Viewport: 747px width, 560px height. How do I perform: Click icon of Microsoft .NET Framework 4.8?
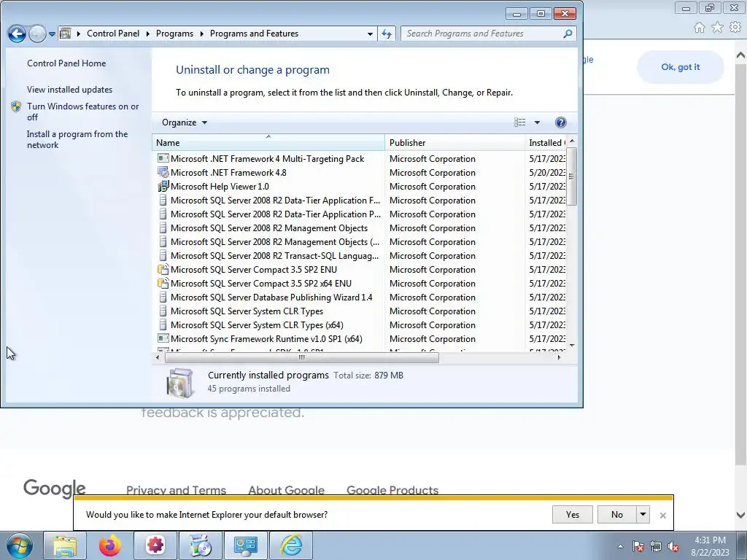(x=163, y=172)
